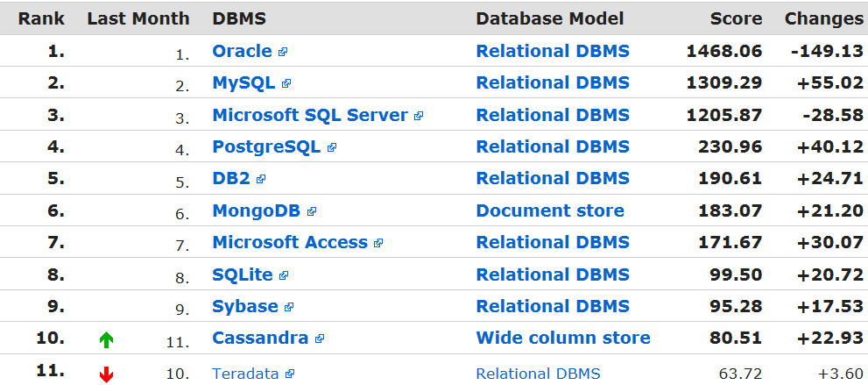Select the Document store model link

point(550,210)
